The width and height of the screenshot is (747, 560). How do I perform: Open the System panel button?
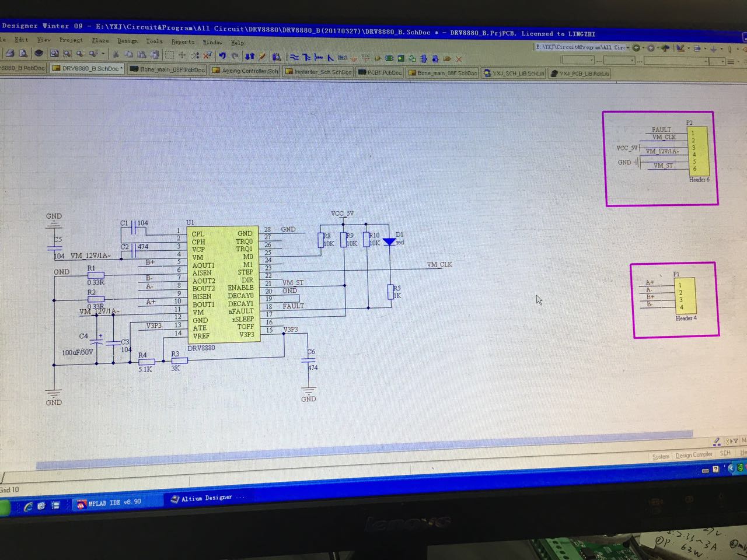(x=661, y=457)
